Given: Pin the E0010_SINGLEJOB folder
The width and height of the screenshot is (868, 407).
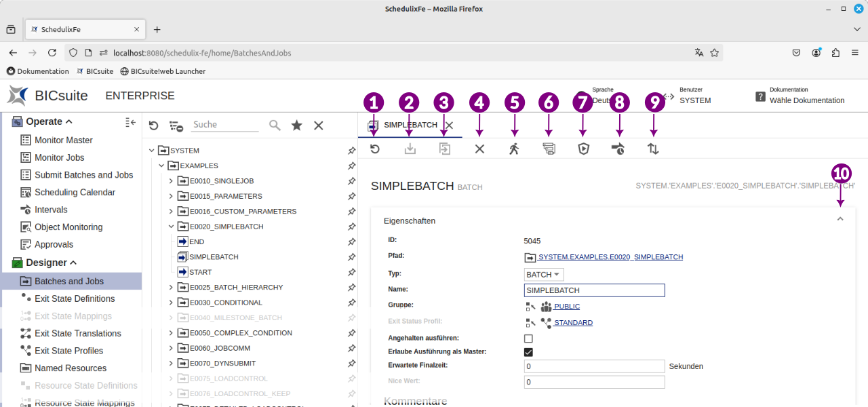Looking at the screenshot, I should [x=351, y=181].
